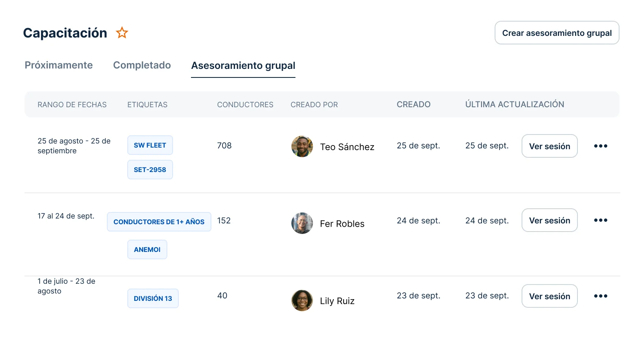View session for Lily Ruiz's group
Image resolution: width=644 pixels, height=362 pixels.
549,296
